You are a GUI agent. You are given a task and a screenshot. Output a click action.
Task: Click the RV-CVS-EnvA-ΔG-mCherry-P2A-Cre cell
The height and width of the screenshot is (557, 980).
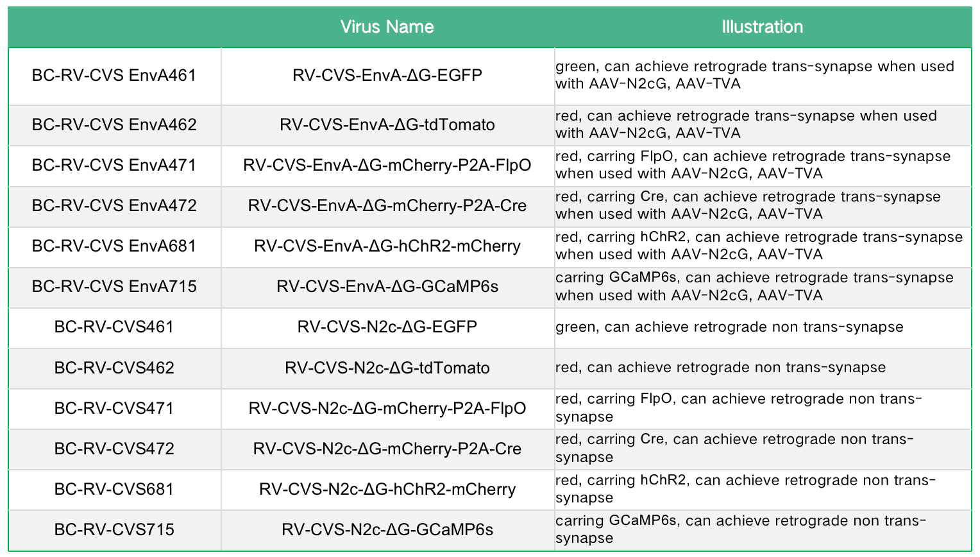[387, 206]
